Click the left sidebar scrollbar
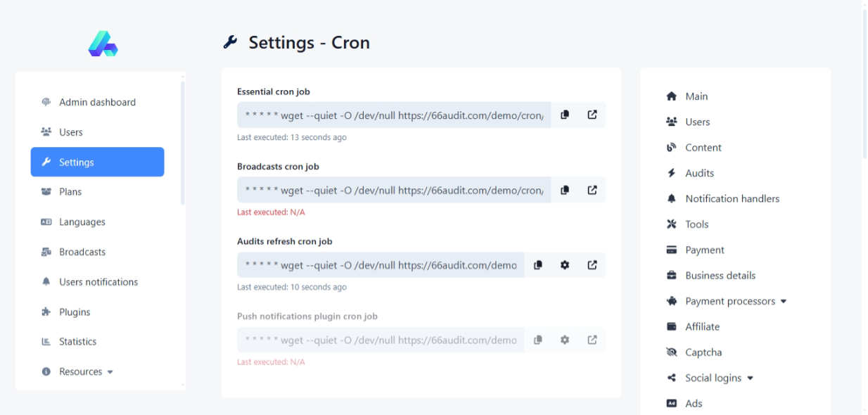This screenshot has height=415, width=868. 183,141
